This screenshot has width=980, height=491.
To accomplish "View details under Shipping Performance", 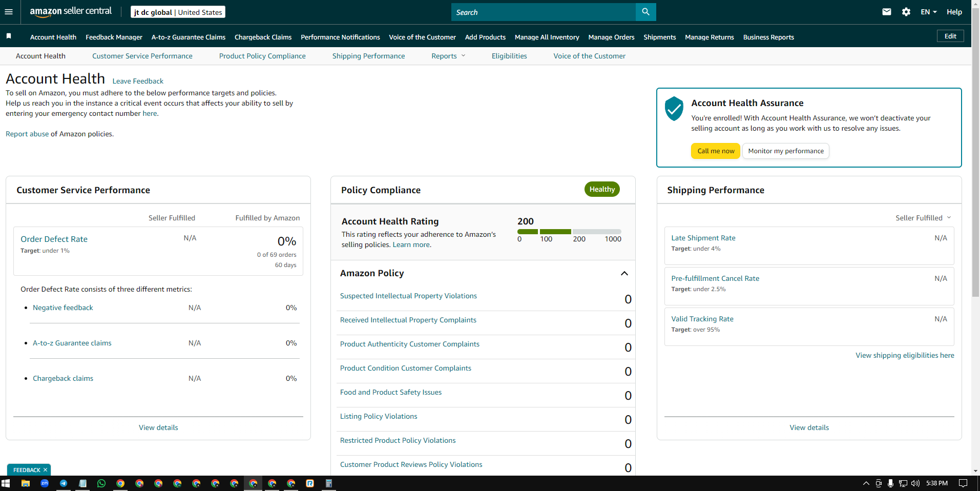I will [x=809, y=427].
